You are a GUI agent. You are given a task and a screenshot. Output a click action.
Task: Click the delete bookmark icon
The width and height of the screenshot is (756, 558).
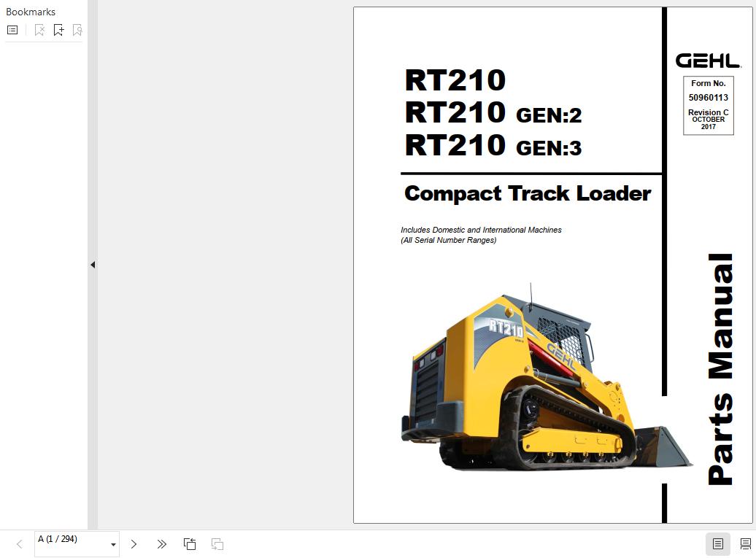tap(39, 30)
